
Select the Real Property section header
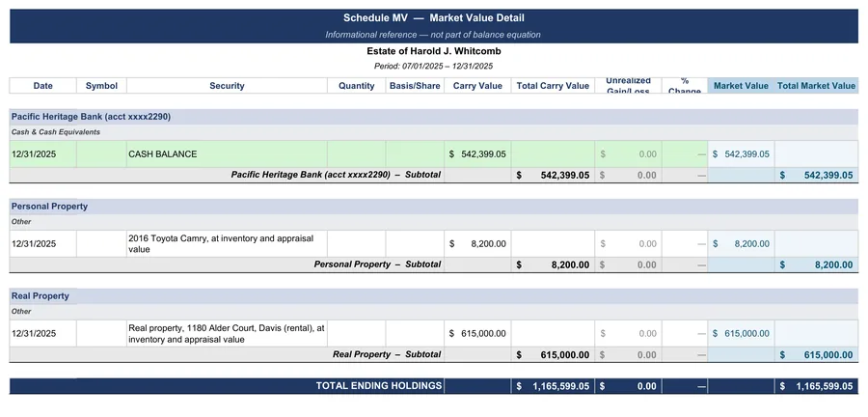434,296
